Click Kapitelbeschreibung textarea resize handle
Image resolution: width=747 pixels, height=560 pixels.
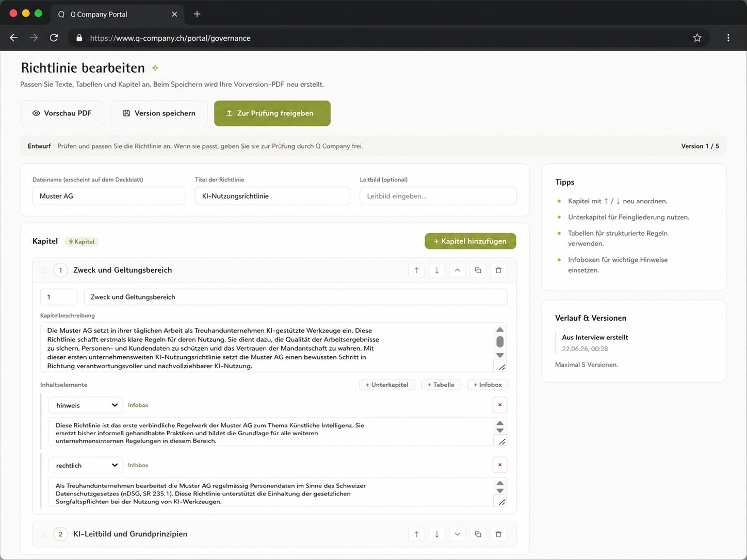click(501, 367)
